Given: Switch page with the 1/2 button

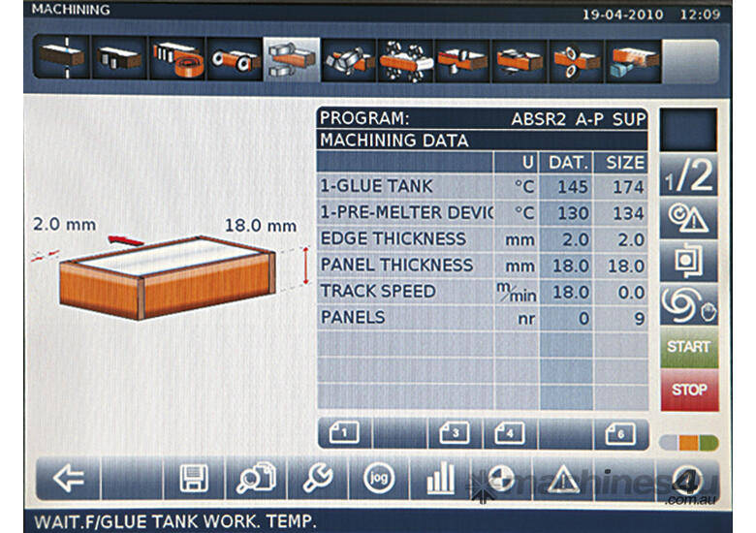Looking at the screenshot, I should 688,176.
